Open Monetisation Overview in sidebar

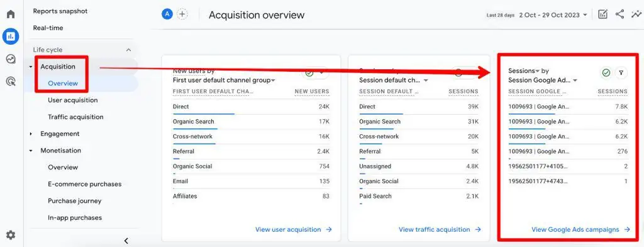click(x=63, y=167)
